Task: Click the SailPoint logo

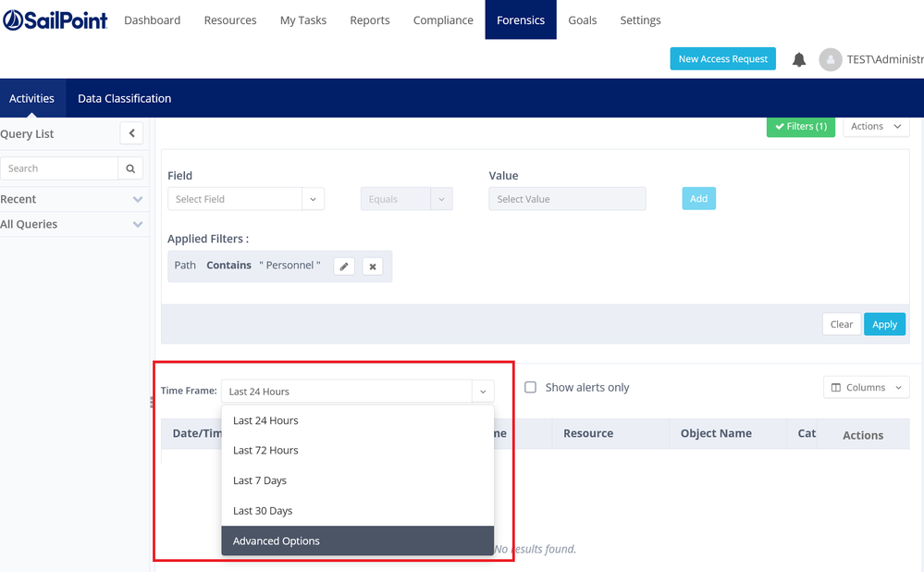Action: coord(55,19)
